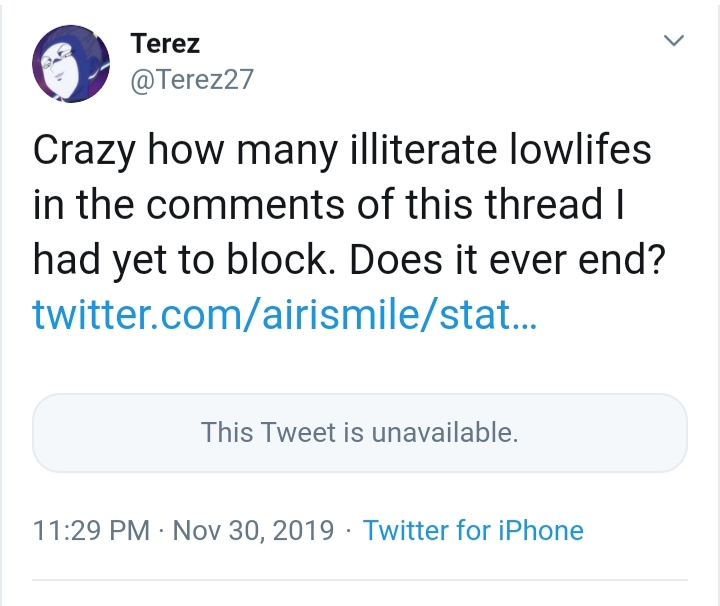
Task: Click the cartoon face inside the avatar
Action: click(62, 70)
